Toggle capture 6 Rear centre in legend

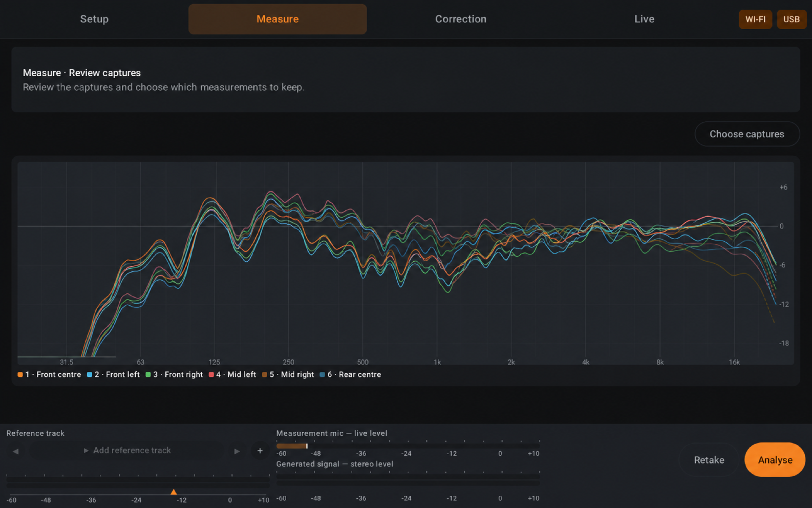coord(350,375)
